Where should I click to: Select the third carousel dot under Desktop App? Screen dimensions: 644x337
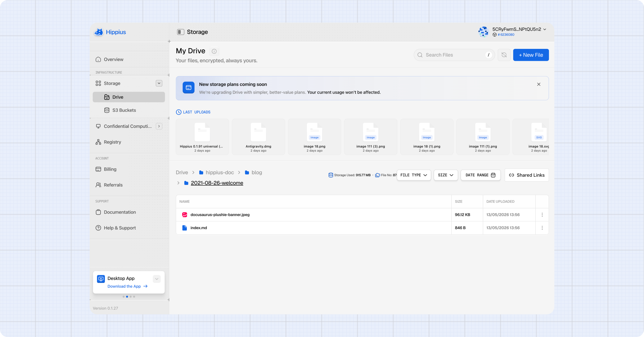click(130, 297)
